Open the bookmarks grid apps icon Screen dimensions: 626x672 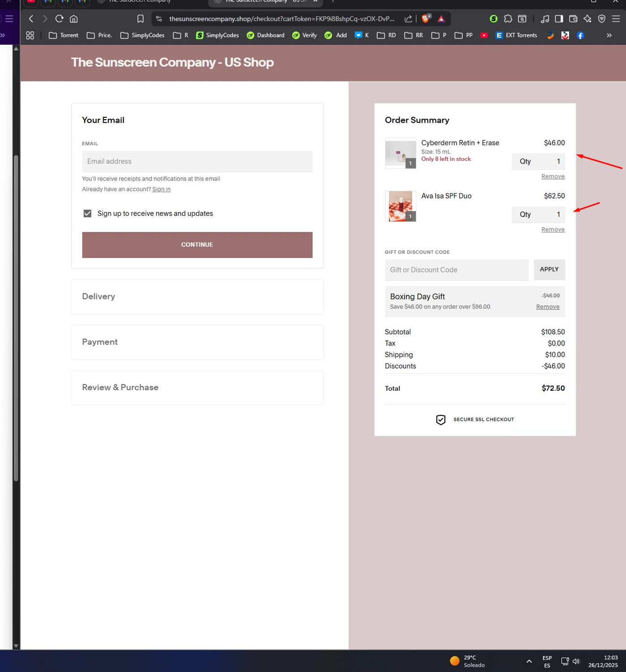[x=30, y=35]
